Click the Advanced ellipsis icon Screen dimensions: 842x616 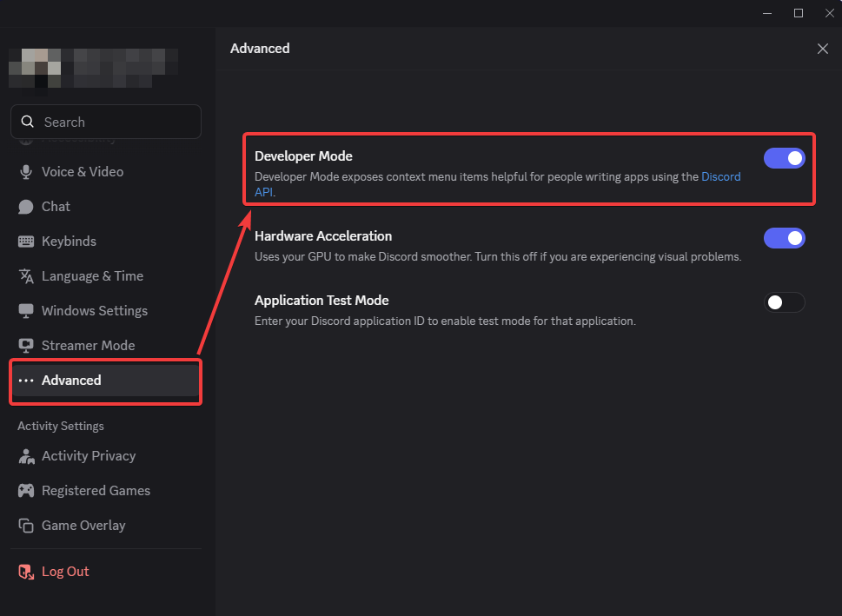click(27, 380)
